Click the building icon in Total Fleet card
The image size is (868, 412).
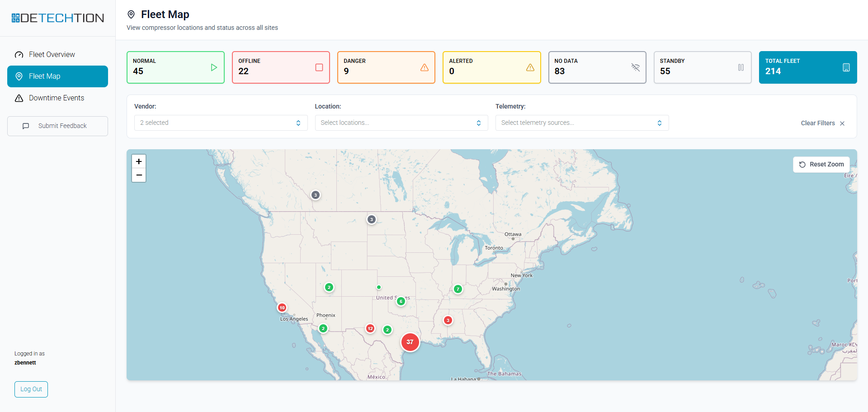point(846,67)
